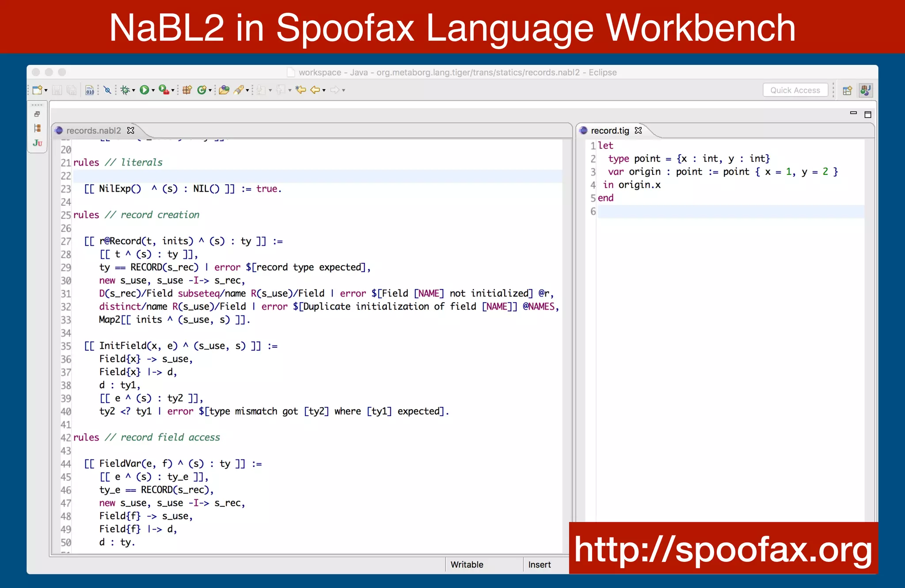Click on the FieldVar(e, f) rule line
The height and width of the screenshot is (588, 905).
pos(173,463)
